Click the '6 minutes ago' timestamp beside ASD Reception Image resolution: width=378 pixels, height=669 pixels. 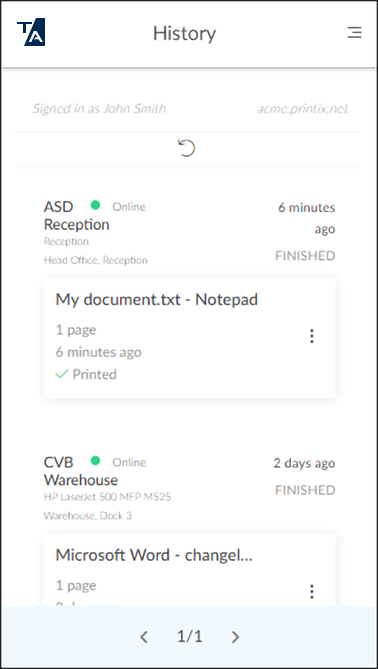click(x=307, y=218)
